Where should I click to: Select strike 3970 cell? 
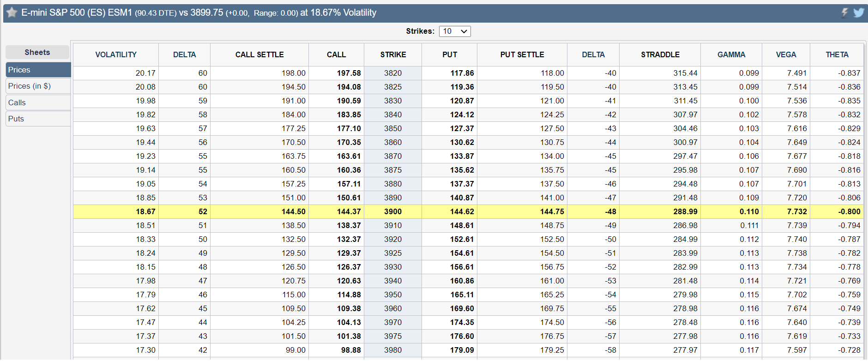393,322
